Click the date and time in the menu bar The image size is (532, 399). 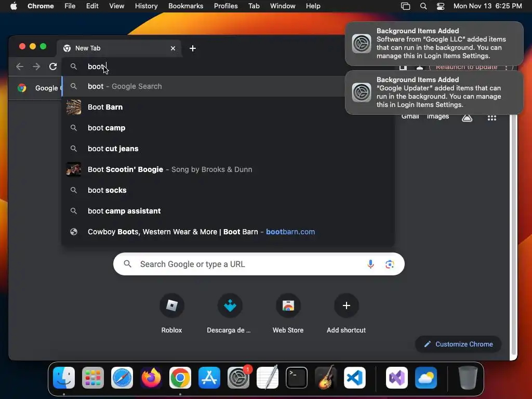coord(487,6)
